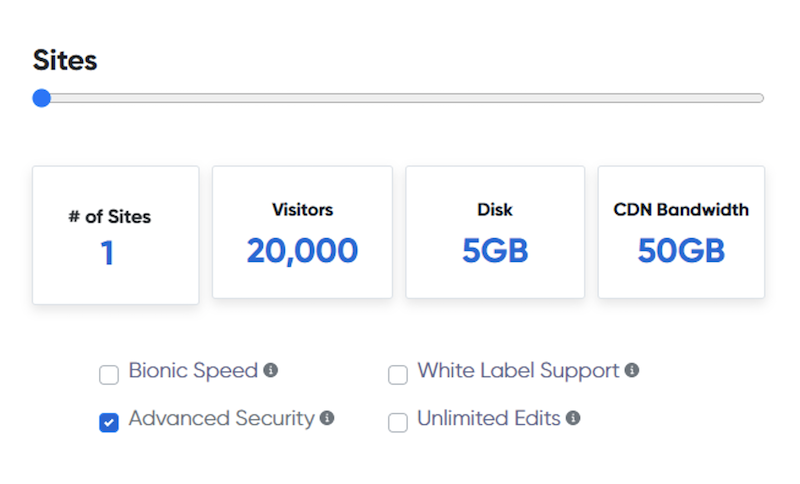Click the Visitors 20,000 card

[302, 232]
